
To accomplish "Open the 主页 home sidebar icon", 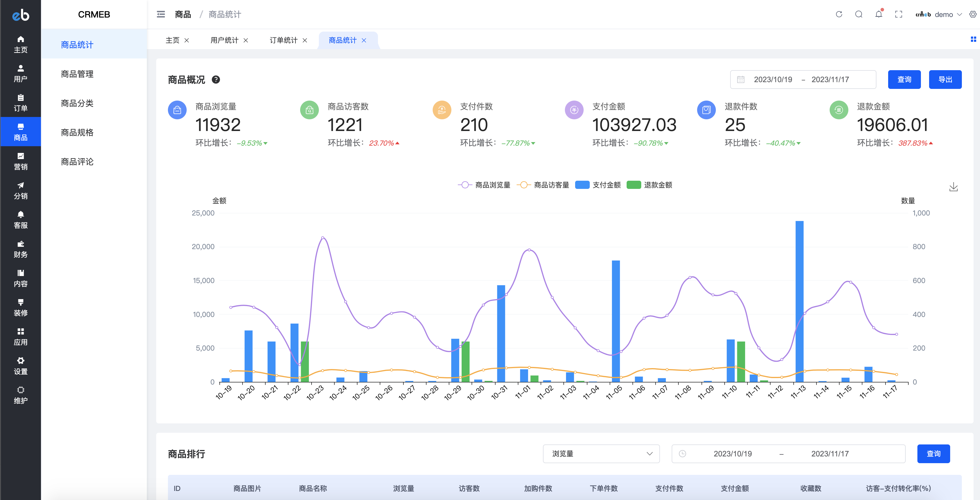I will 20,44.
